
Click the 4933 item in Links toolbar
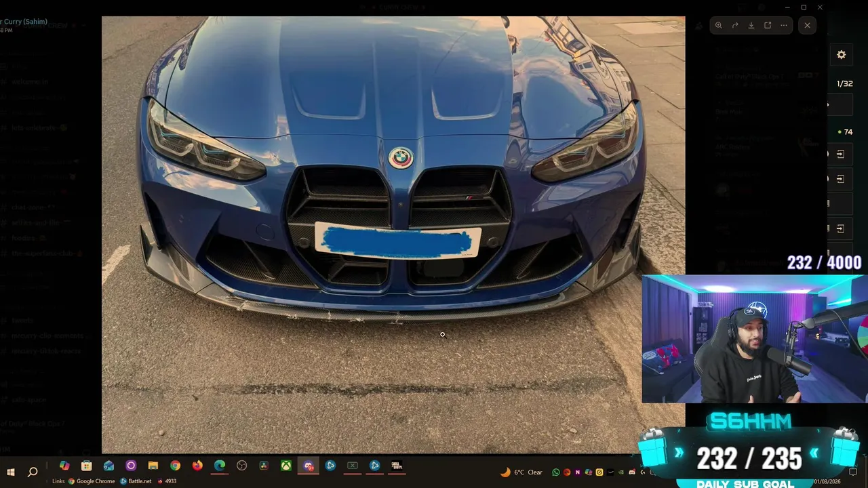click(167, 481)
